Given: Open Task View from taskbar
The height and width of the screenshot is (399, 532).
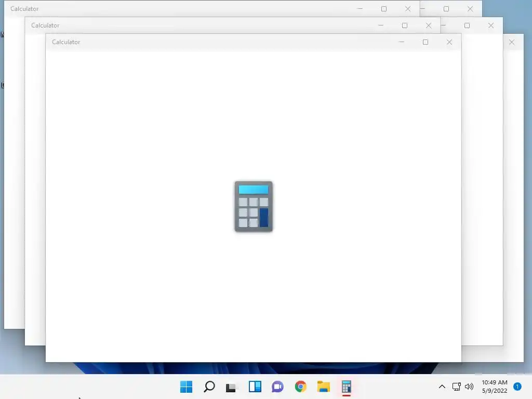Looking at the screenshot, I should (x=231, y=387).
